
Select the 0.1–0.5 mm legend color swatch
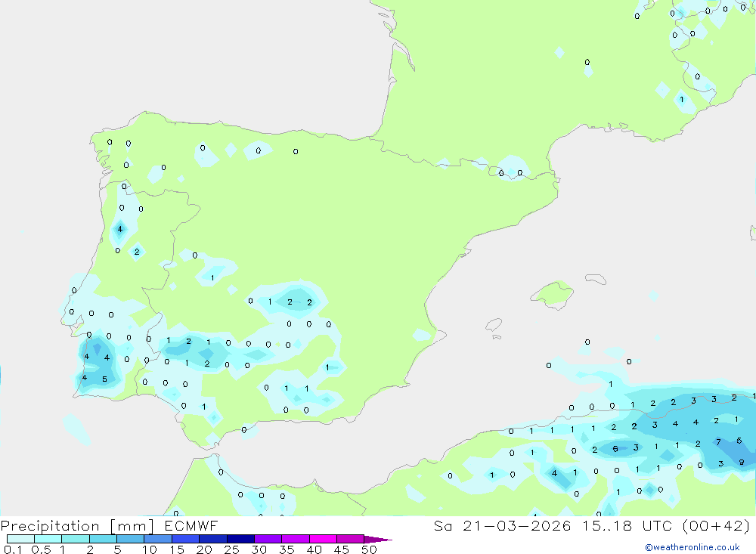click(x=20, y=539)
